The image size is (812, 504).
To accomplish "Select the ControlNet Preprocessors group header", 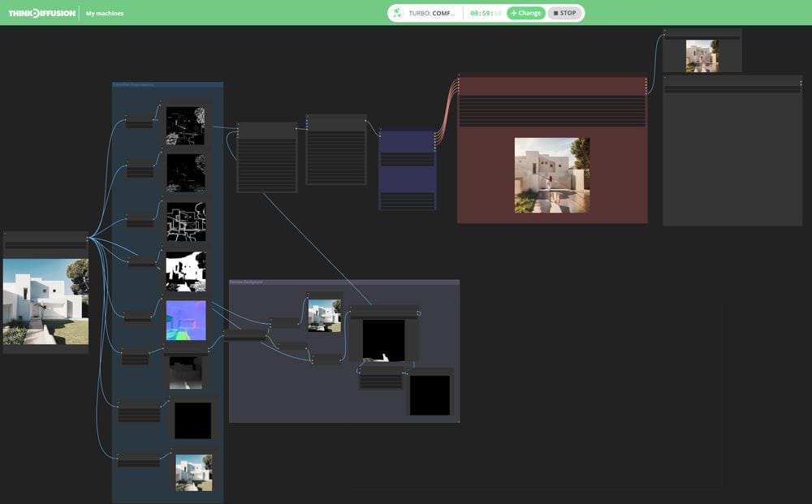I will 134,83.
